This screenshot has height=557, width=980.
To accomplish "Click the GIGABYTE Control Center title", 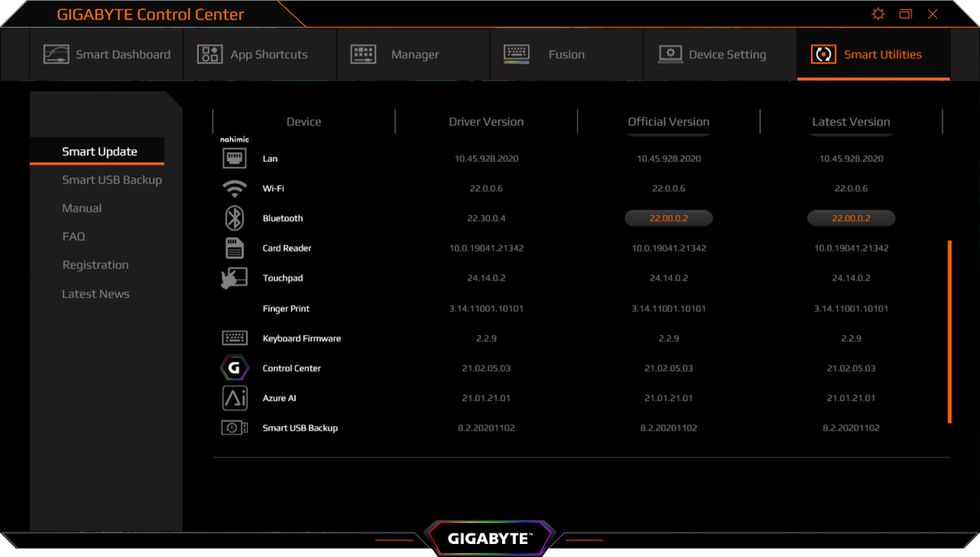I will (150, 14).
